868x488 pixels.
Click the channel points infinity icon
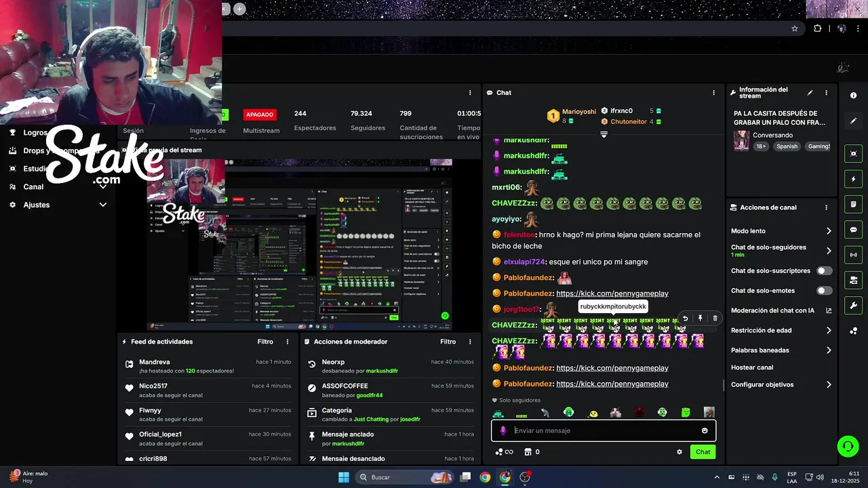(504, 452)
